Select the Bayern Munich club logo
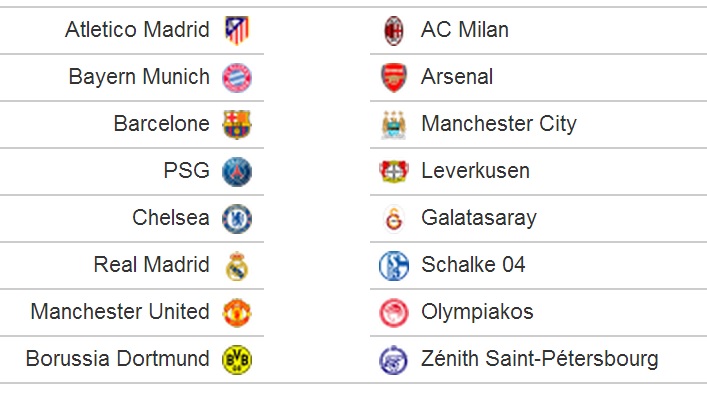The image size is (707, 395). point(237,78)
